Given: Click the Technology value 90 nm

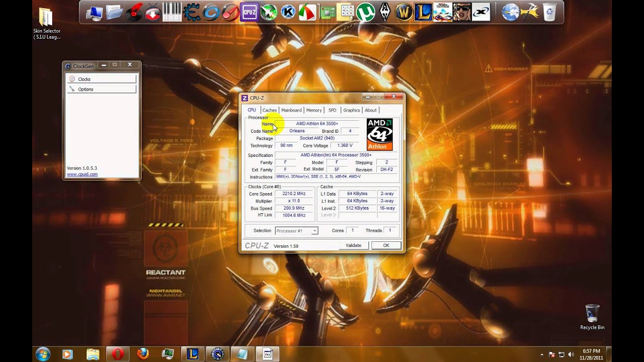Looking at the screenshot, I should (x=286, y=145).
